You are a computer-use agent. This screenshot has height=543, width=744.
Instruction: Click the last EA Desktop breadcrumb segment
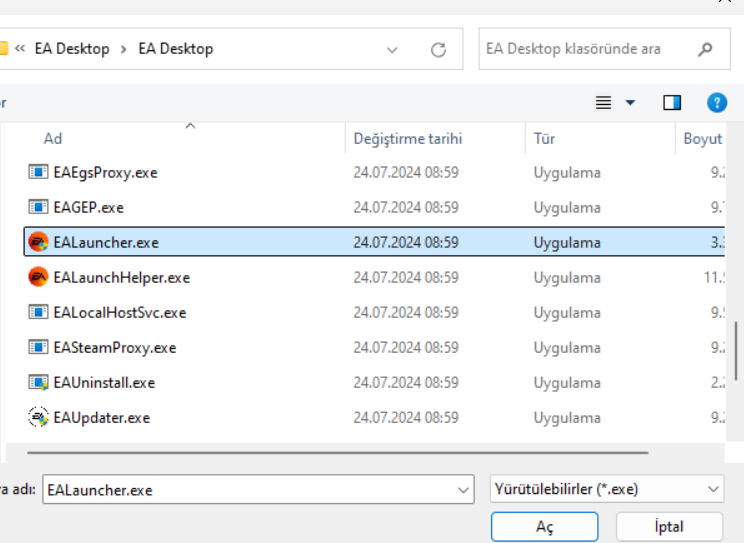point(176,49)
